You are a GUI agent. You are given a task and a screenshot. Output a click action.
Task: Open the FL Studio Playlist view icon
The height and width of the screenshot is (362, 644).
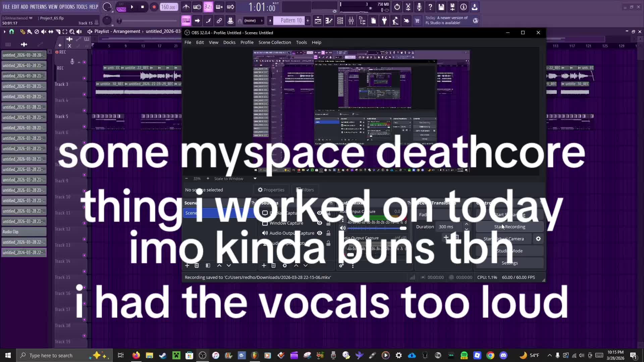point(318,21)
